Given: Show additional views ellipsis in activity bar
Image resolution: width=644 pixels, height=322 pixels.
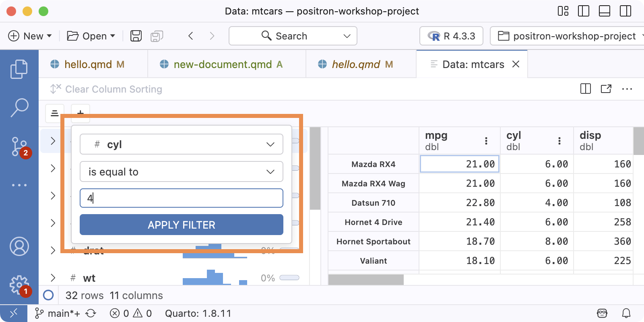Looking at the screenshot, I should [x=19, y=185].
